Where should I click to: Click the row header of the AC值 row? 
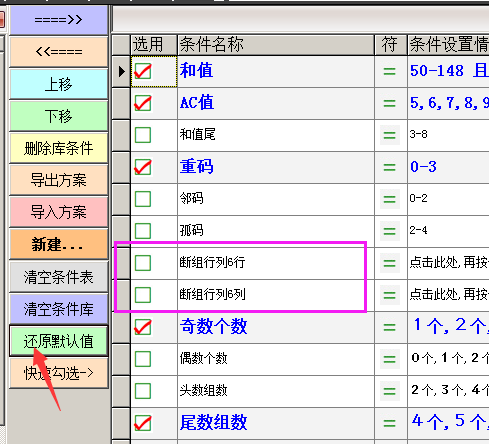click(x=121, y=103)
